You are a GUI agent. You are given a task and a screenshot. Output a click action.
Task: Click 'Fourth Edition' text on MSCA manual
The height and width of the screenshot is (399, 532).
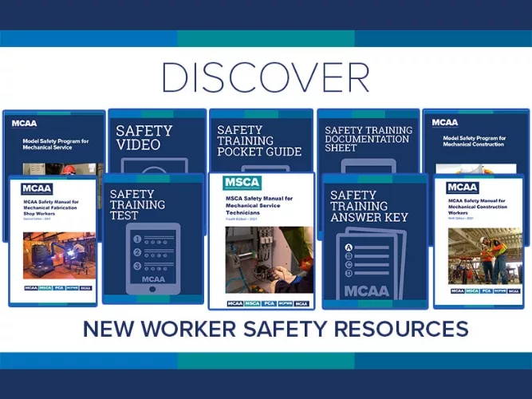click(241, 219)
